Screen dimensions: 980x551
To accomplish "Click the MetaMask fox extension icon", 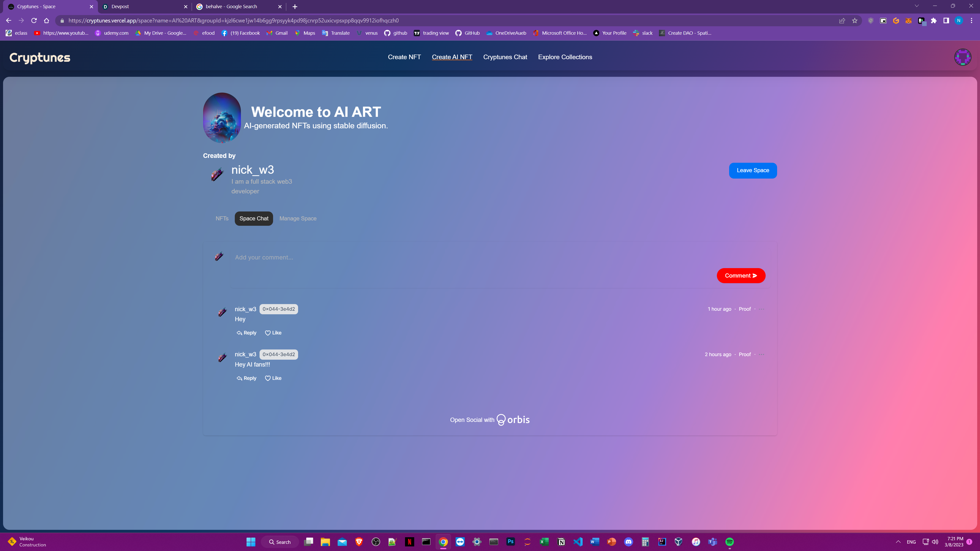I will pyautogui.click(x=909, y=20).
